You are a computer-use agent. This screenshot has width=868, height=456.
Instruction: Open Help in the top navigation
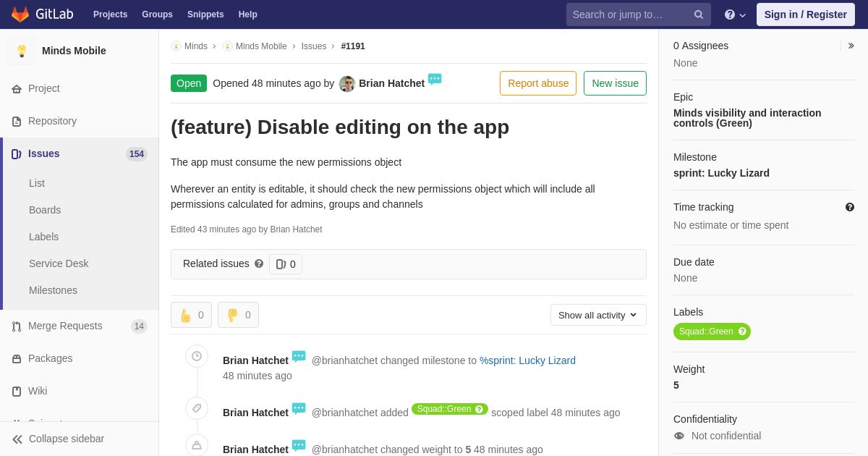(x=248, y=14)
